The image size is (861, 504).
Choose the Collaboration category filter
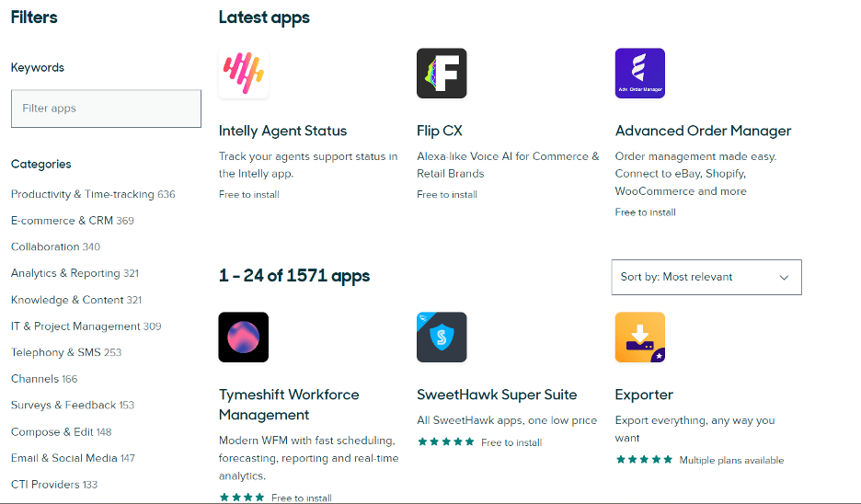(45, 246)
